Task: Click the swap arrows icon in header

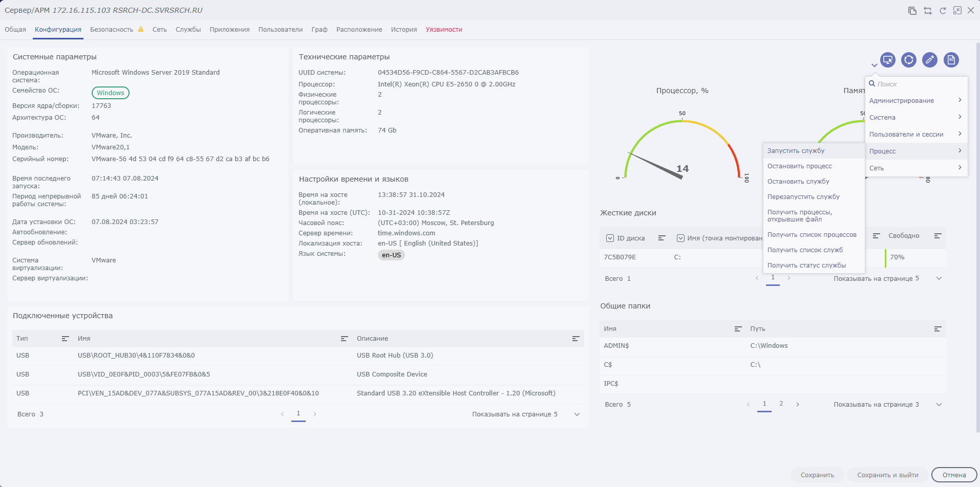Action: click(x=928, y=10)
